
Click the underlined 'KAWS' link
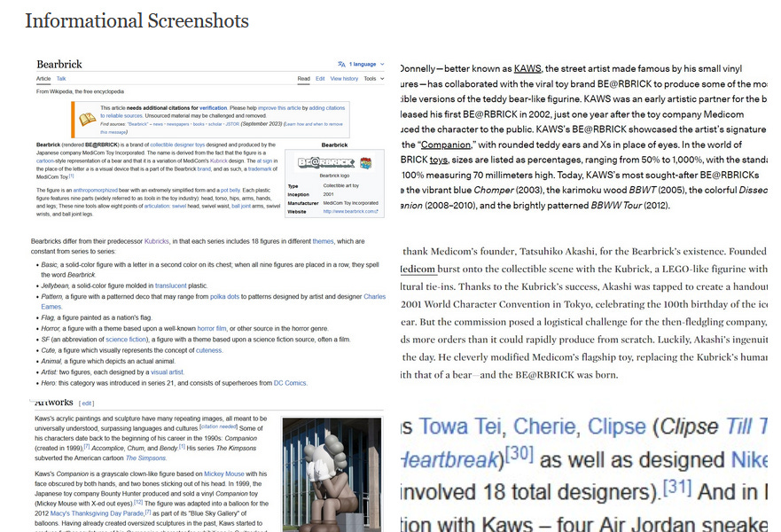527,69
